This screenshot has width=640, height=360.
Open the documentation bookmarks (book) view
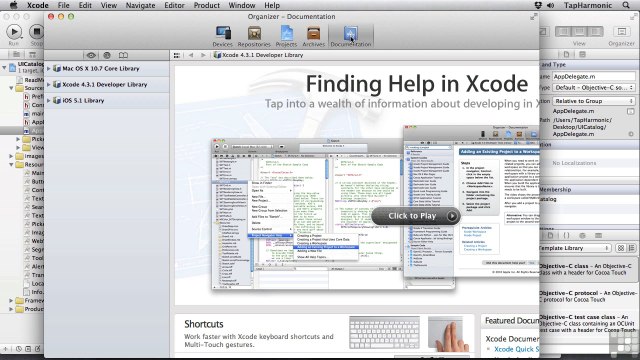[123, 55]
